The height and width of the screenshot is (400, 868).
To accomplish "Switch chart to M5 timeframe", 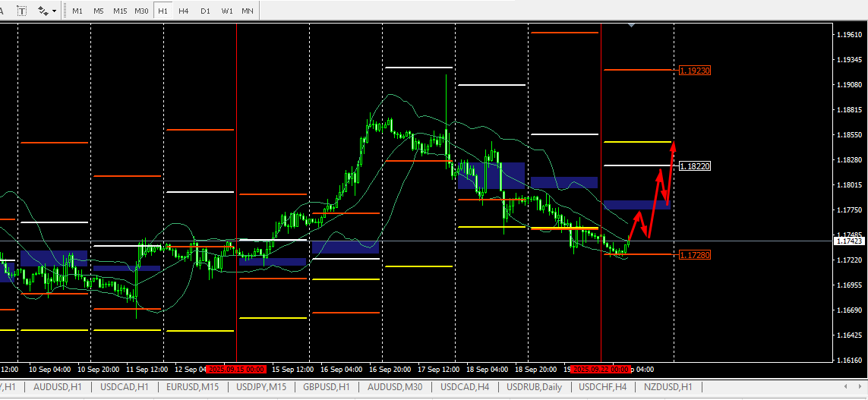I will 99,11.
